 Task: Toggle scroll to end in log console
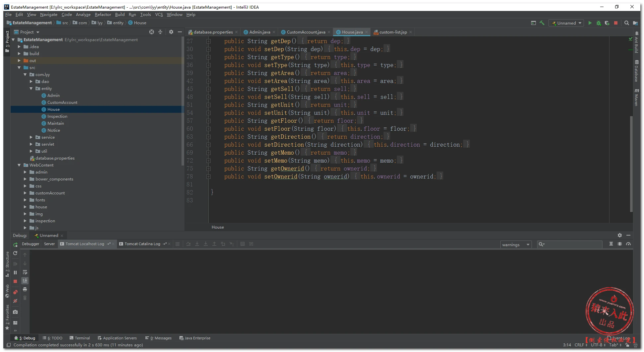(25, 281)
